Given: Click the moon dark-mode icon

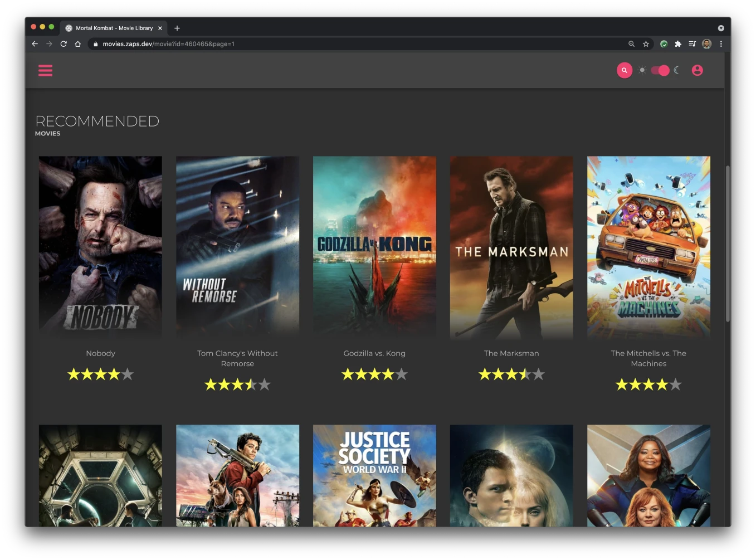Looking at the screenshot, I should pos(677,70).
